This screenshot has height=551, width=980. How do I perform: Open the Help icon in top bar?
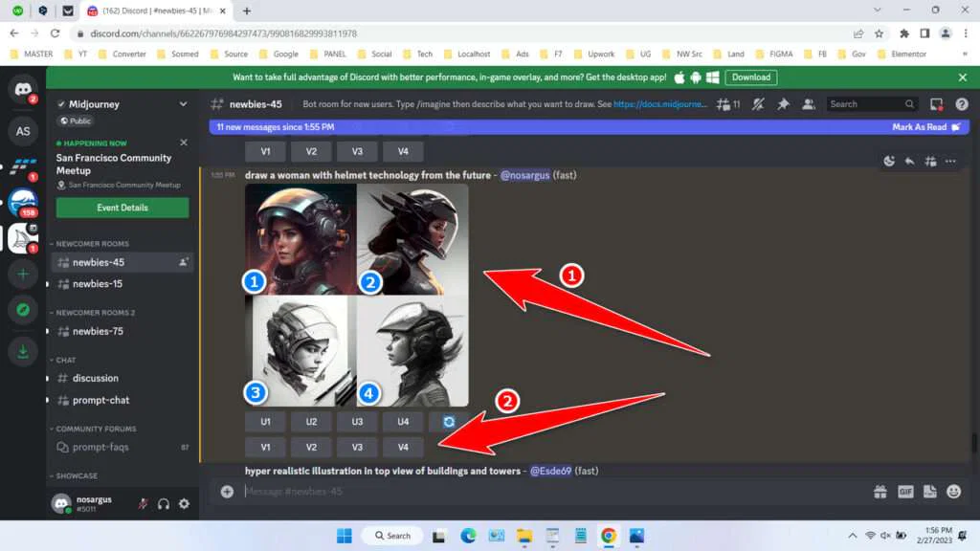(961, 104)
